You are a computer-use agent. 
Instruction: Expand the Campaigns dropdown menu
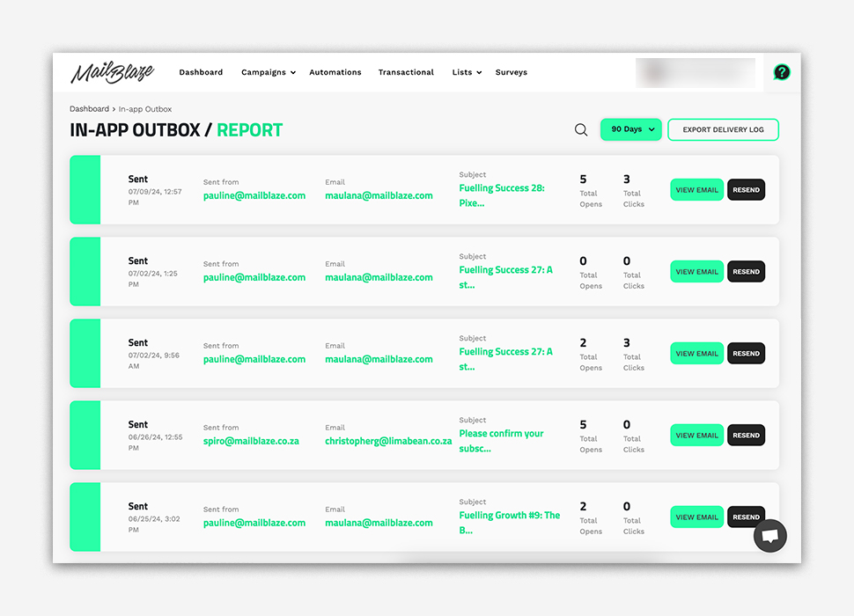(268, 72)
